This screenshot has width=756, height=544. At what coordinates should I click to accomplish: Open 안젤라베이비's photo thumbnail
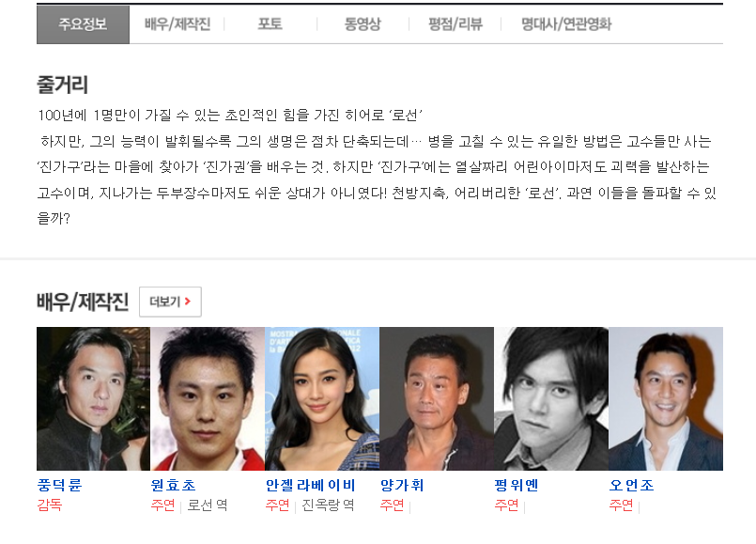pyautogui.click(x=322, y=398)
